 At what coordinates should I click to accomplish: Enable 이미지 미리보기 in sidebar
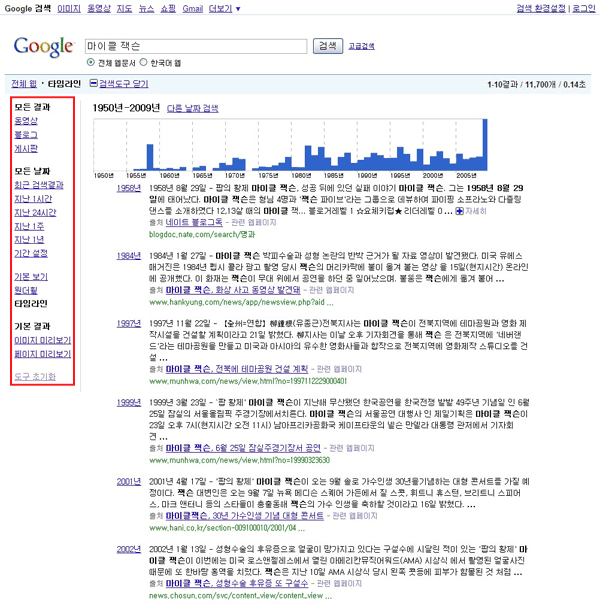pos(43,340)
